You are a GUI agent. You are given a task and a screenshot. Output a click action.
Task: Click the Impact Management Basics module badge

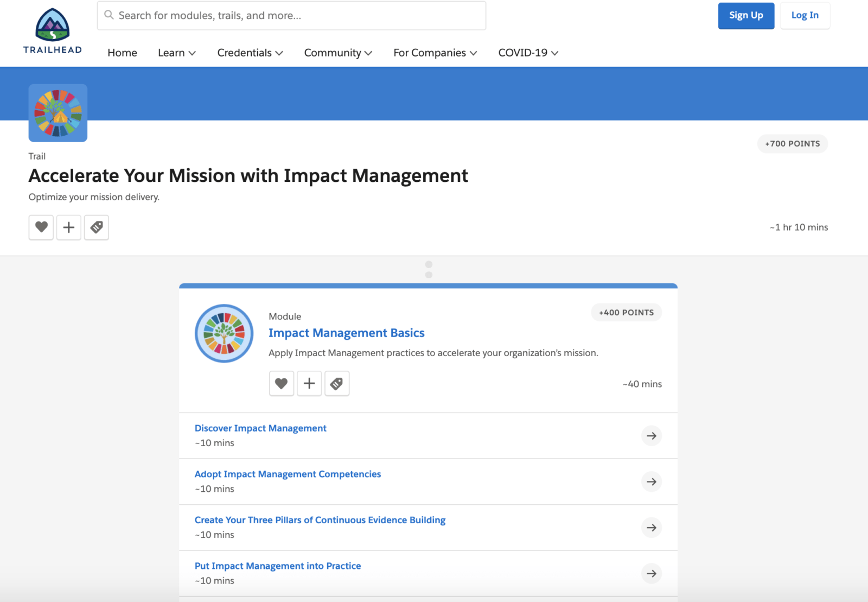pos(224,333)
